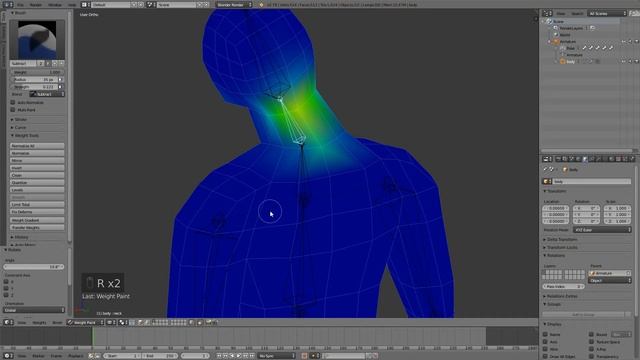This screenshot has height=360, width=640.
Task: Open the Object properties tab icon
Action: tap(584, 159)
